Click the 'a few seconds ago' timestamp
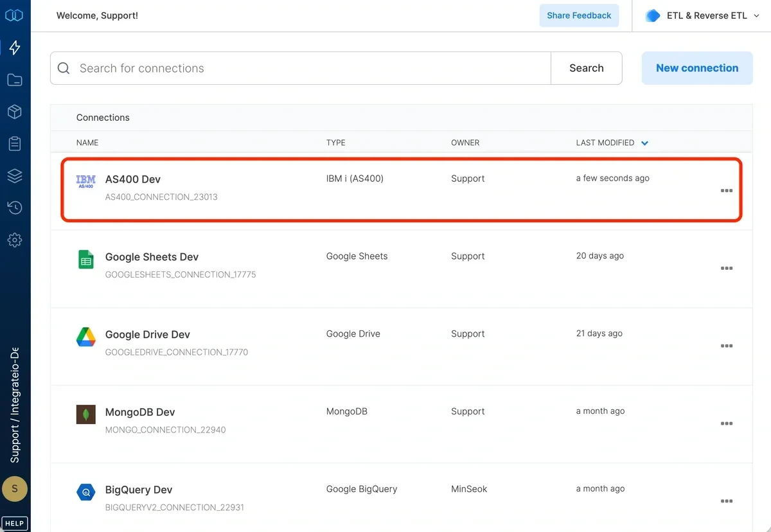Screen dimensions: 771x532 pyautogui.click(x=613, y=179)
